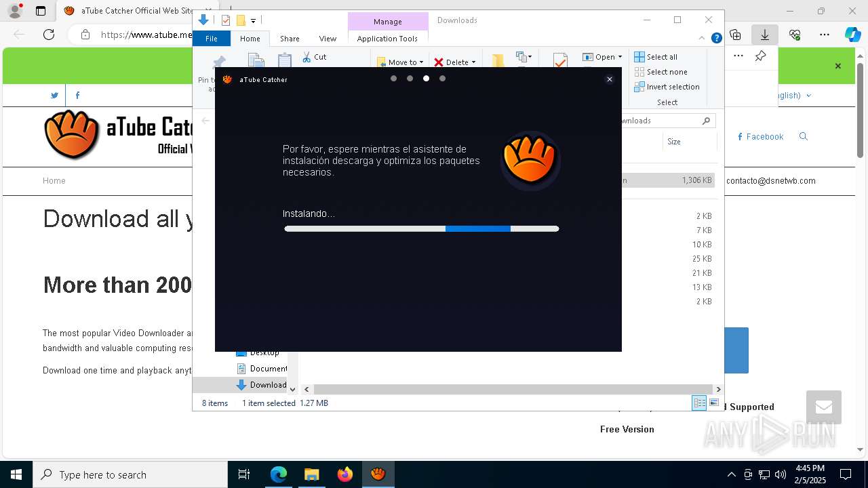Open the Open dropdown in ribbon
The width and height of the screenshot is (868, 488).
pyautogui.click(x=602, y=57)
